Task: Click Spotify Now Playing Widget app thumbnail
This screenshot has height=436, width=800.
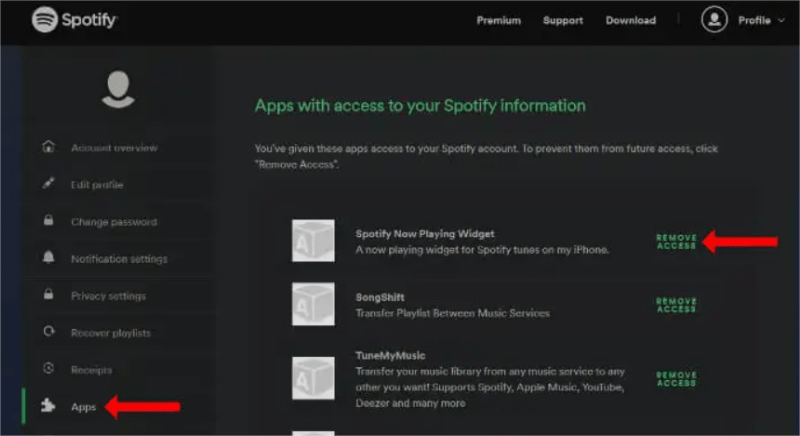Action: [x=313, y=241]
